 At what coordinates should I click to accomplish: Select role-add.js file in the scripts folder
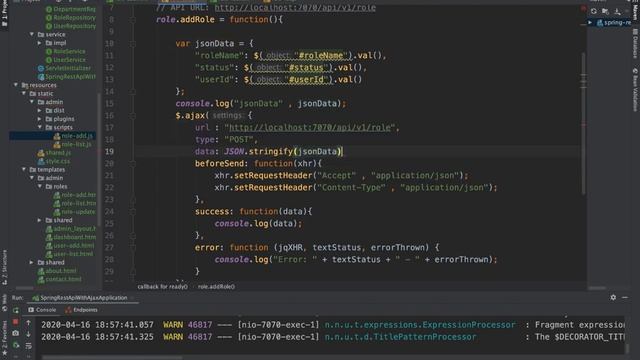click(x=73, y=136)
